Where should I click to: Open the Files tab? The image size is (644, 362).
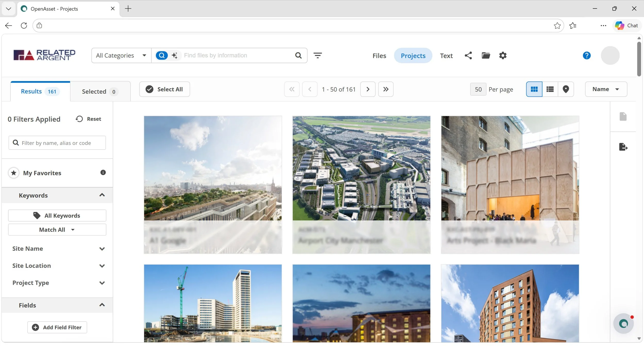pyautogui.click(x=379, y=56)
